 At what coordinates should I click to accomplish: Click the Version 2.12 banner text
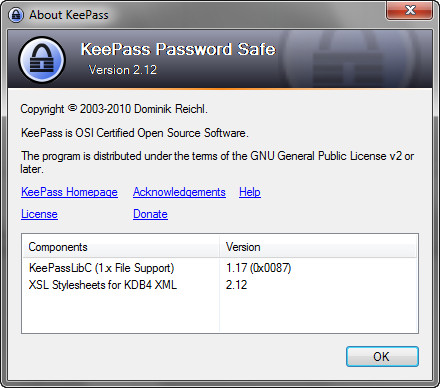click(122, 70)
